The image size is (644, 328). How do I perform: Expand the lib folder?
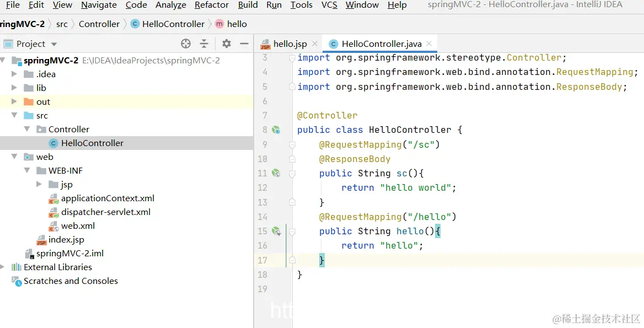(x=14, y=88)
